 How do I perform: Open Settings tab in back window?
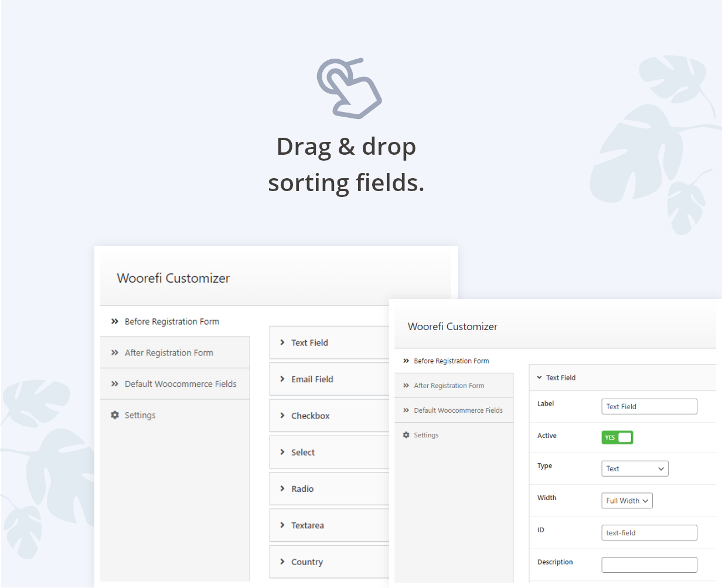(x=175, y=415)
